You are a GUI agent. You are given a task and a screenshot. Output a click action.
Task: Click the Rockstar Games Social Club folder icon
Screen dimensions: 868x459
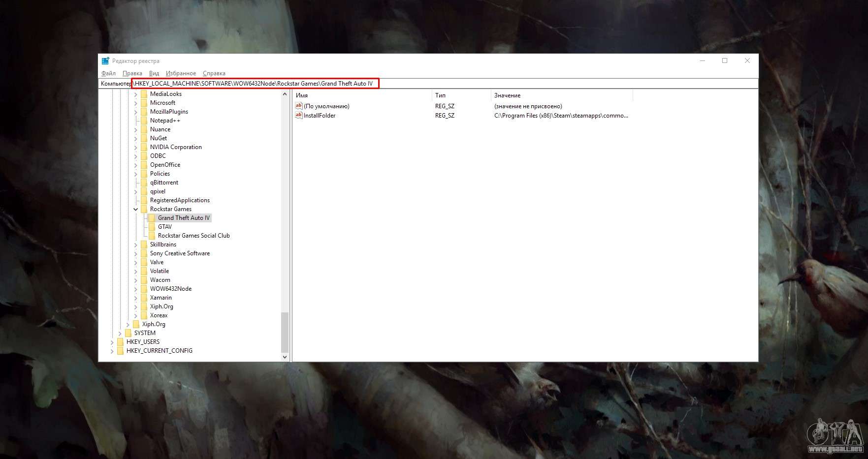(152, 236)
